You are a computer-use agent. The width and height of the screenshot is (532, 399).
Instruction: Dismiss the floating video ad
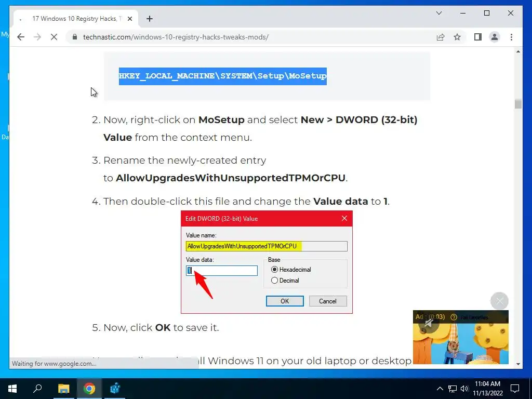[499, 301]
